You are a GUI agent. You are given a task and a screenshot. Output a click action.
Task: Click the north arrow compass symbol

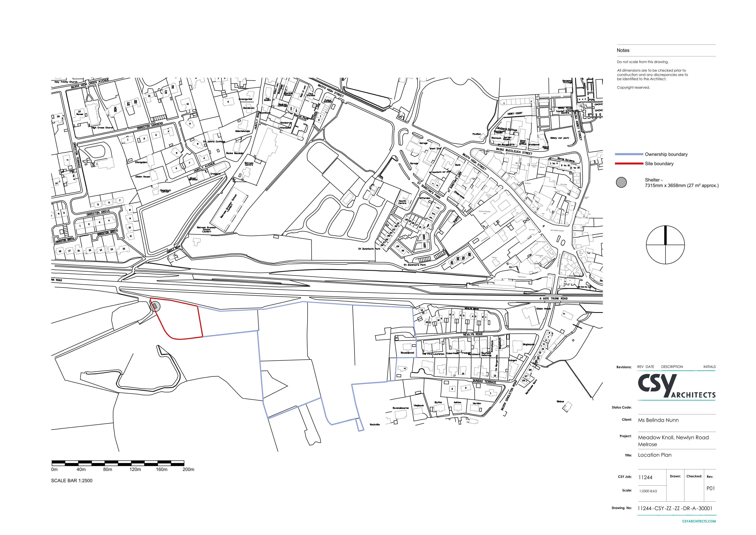[665, 245]
